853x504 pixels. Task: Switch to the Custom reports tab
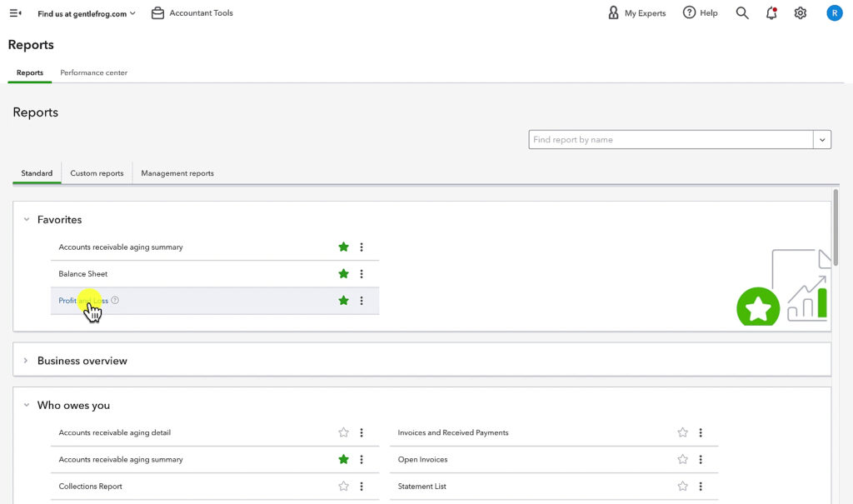pos(97,173)
